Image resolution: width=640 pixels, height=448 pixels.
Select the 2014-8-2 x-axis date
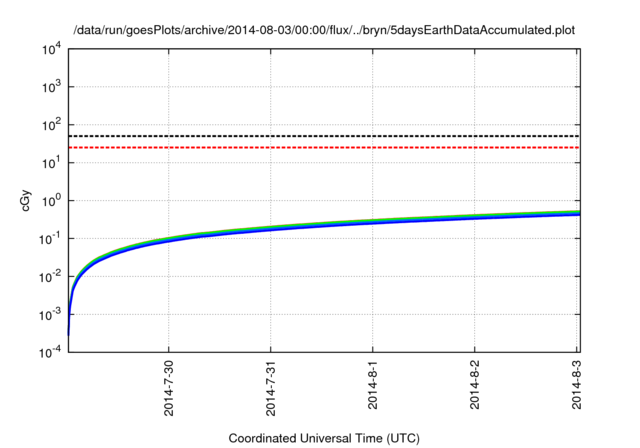click(474, 385)
